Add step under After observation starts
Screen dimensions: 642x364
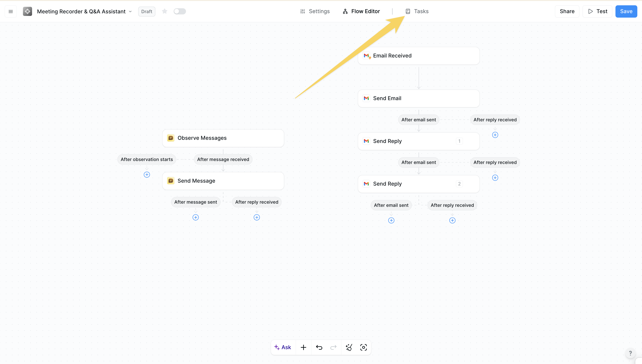pyautogui.click(x=147, y=175)
